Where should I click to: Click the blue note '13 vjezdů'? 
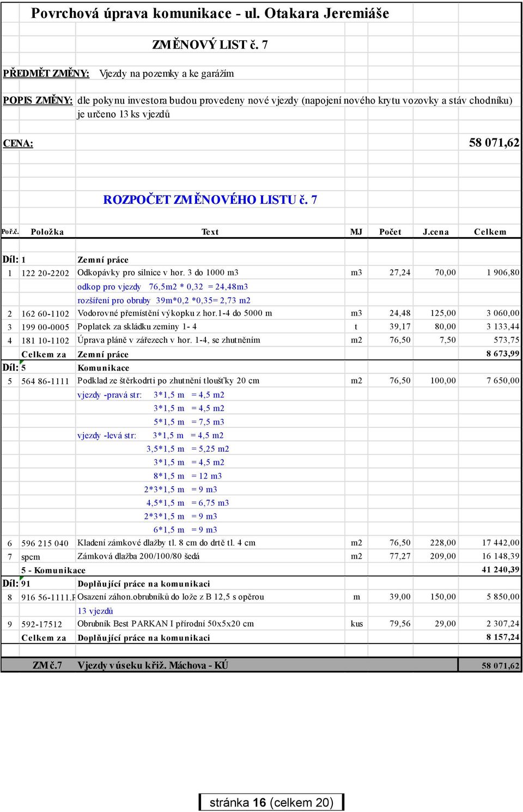[95, 611]
